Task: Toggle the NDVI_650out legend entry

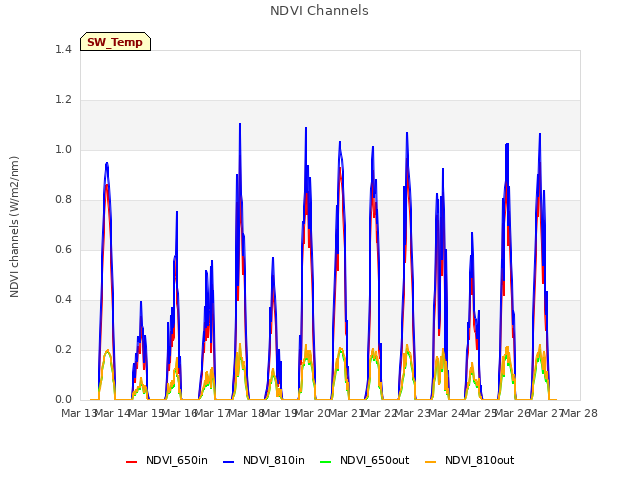Action: (x=364, y=460)
